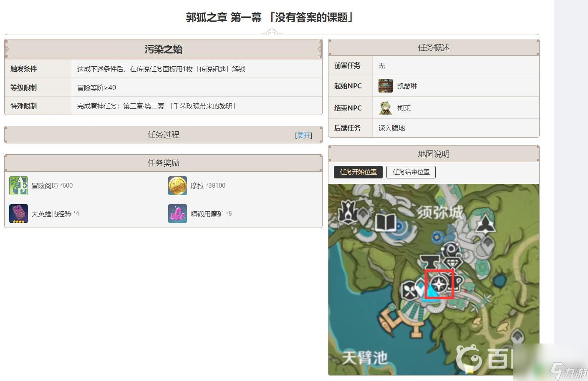The width and height of the screenshot is (588, 381).
Task: Click the 精锻用魔矿 reward name
Action: (207, 214)
